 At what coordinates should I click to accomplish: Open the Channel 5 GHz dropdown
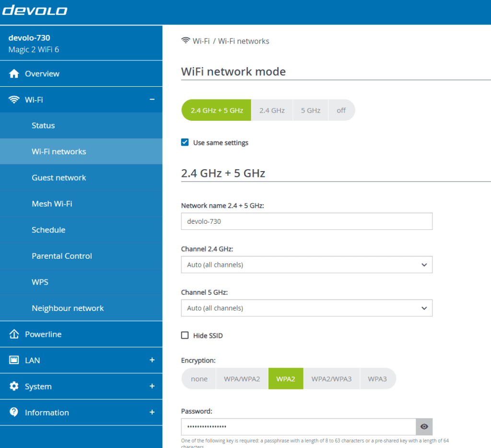pyautogui.click(x=306, y=308)
